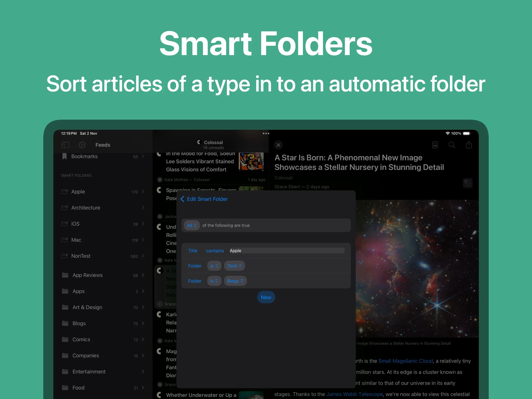This screenshot has width=532, height=399.
Task: Click the reader view icon in article toolbar
Action: pos(435,145)
